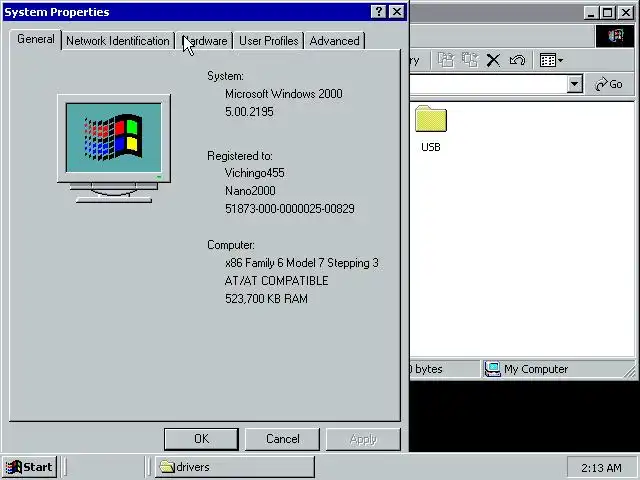Screen dimensions: 640x480
Task: Maximize the drivers window
Action: (607, 13)
